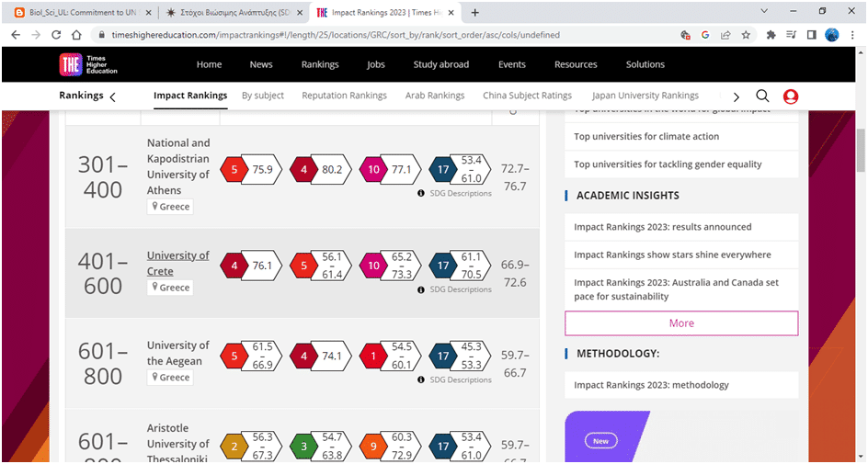
Task: Open Solutions in the main navigation
Action: coord(645,64)
